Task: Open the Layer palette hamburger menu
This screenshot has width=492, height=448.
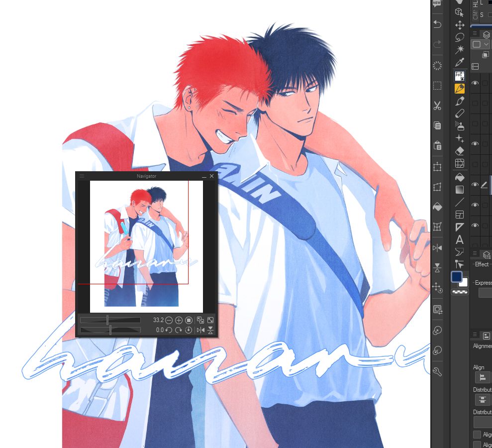Action: [x=475, y=33]
